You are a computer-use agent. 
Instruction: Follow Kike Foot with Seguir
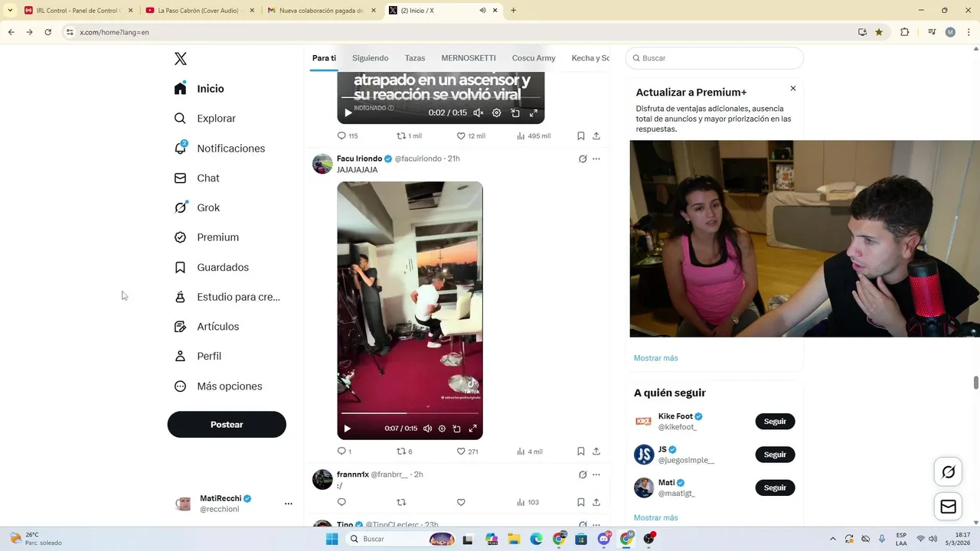coord(775,422)
